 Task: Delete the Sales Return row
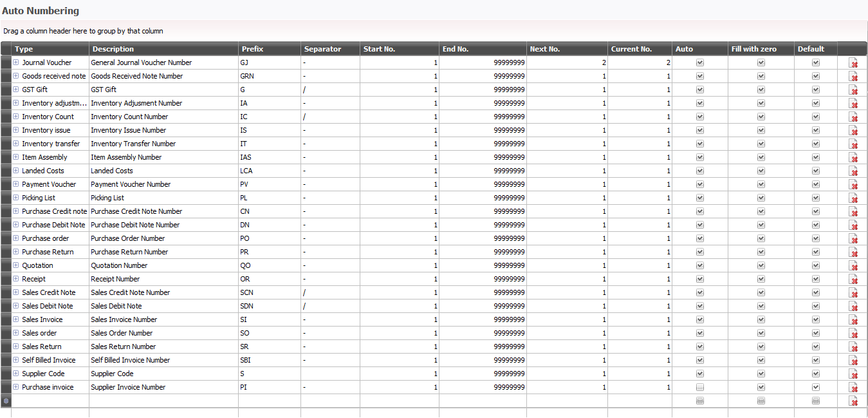click(x=854, y=347)
